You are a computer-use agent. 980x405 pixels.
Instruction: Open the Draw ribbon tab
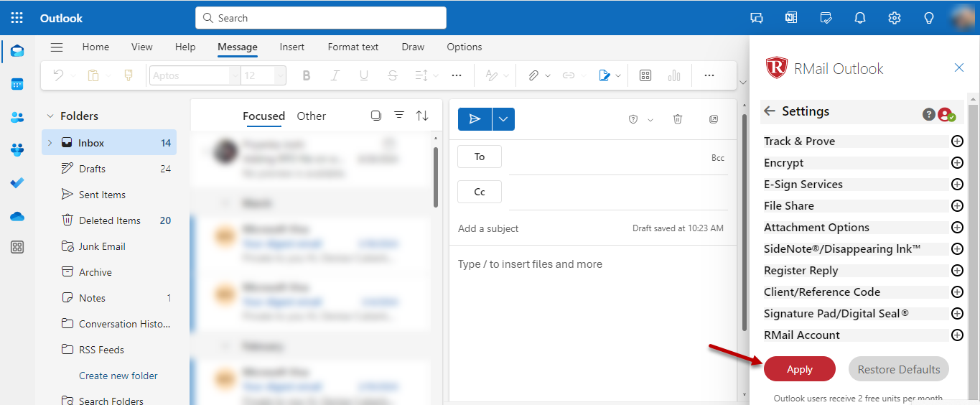tap(413, 47)
